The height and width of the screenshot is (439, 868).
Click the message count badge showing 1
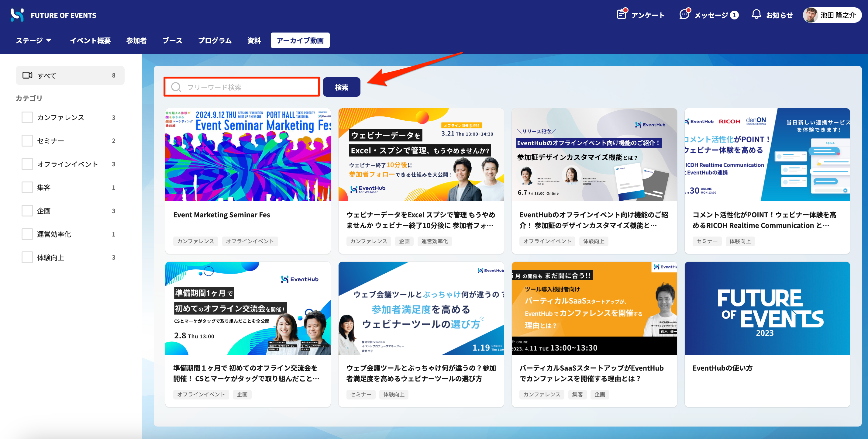(x=735, y=15)
